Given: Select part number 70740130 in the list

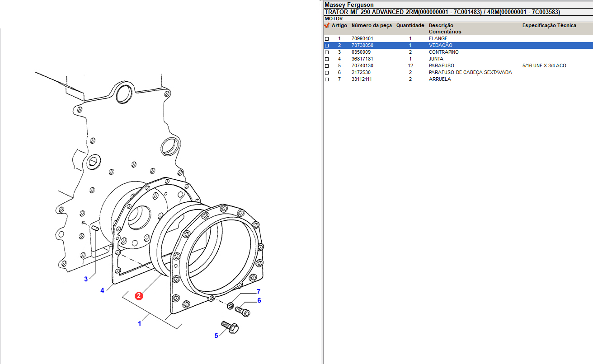Looking at the screenshot, I should coord(362,66).
